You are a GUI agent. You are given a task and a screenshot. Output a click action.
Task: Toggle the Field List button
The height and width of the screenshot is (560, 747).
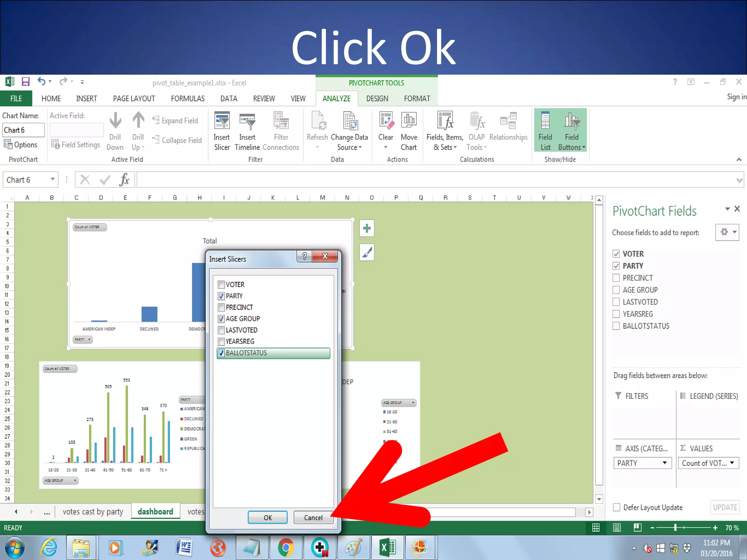click(545, 131)
